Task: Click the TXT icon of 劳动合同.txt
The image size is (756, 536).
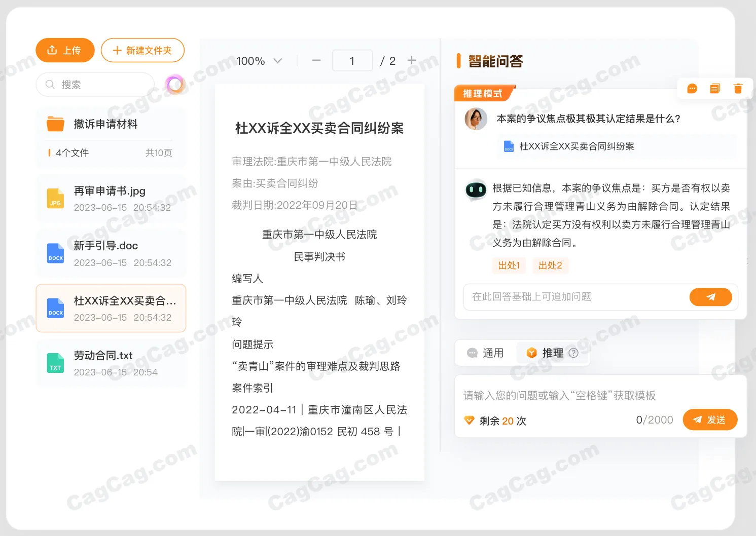Action: point(55,363)
